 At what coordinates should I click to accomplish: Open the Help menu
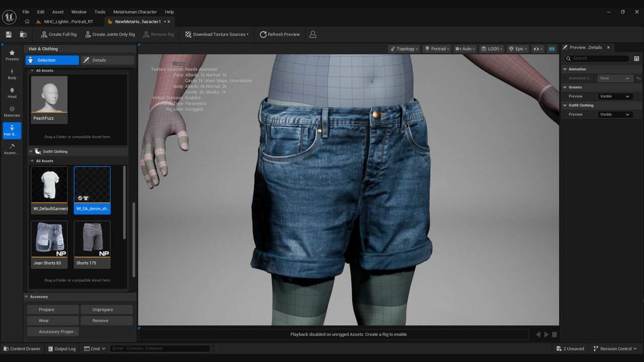pos(170,12)
